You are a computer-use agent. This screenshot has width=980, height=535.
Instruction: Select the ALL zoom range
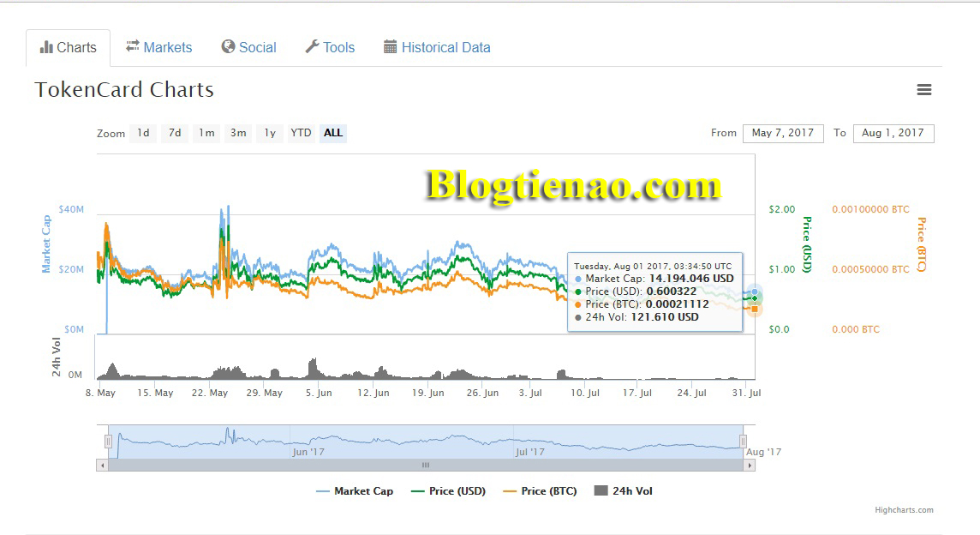[333, 133]
